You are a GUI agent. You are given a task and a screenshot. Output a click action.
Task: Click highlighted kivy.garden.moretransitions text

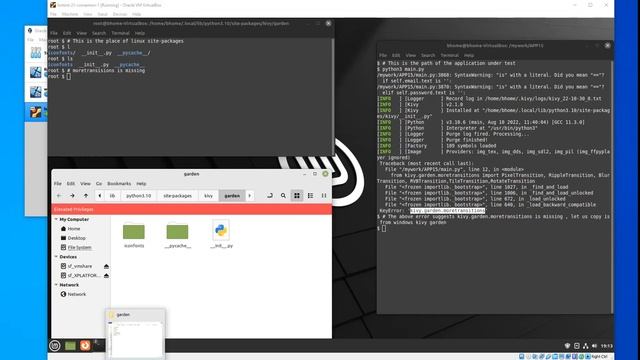[448, 211]
